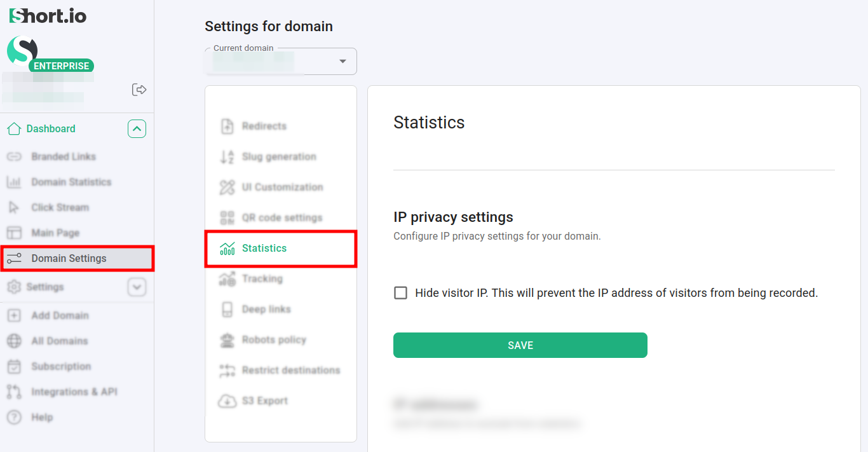Image resolution: width=868 pixels, height=452 pixels.
Task: Click the Branded Links chain icon
Action: (14, 156)
